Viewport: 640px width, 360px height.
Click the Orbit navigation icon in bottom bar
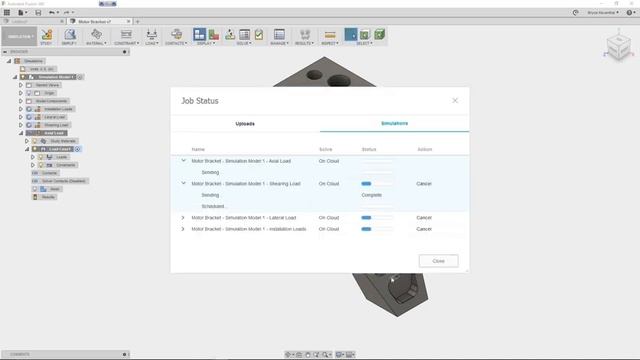[x=289, y=355]
